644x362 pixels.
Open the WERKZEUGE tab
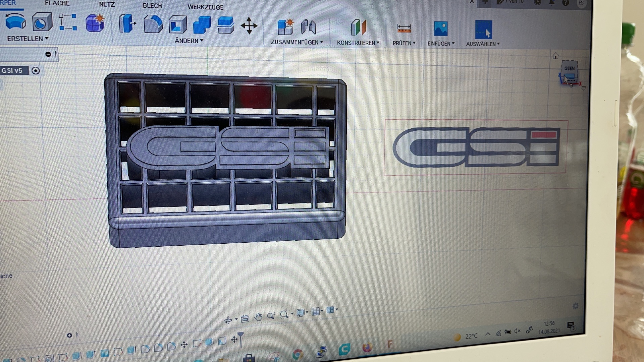coord(205,7)
